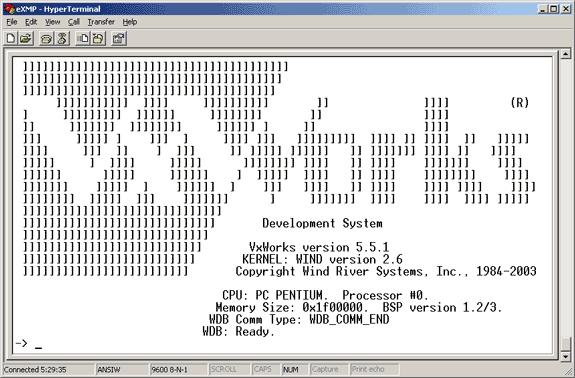Click the 'WDB: Ready.' line
The width and height of the screenshot is (575, 378).
tap(238, 331)
